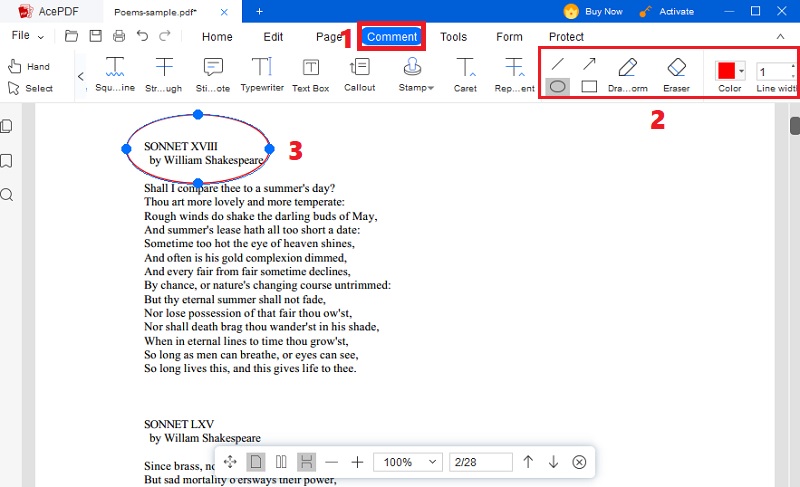Select the Typewriter tool
Screen dimensions: 800x487
coord(262,74)
